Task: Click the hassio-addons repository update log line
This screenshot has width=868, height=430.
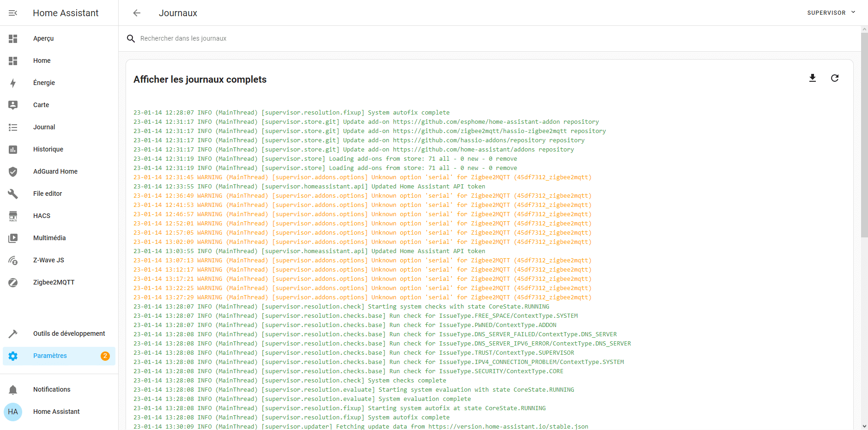Action: [359, 140]
